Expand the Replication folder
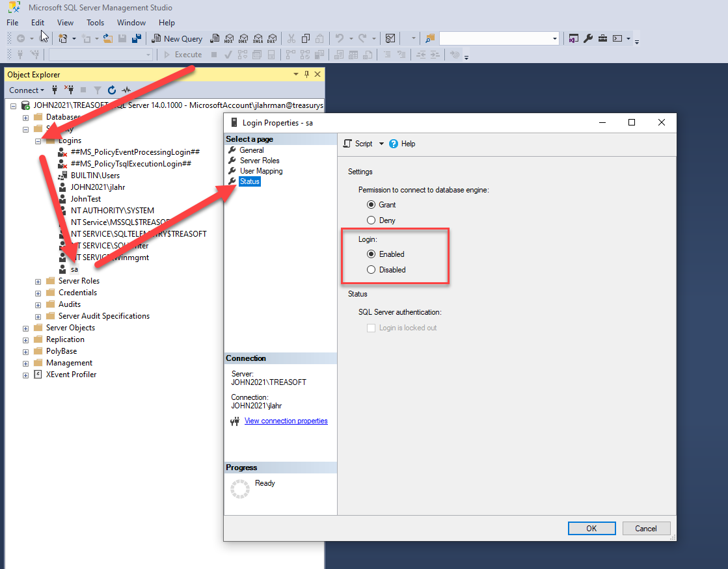 pyautogui.click(x=25, y=339)
